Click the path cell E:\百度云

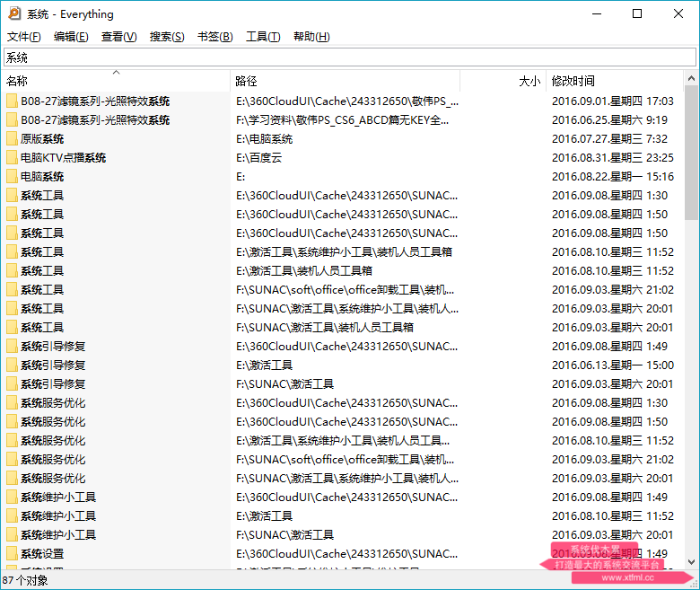pyautogui.click(x=259, y=158)
